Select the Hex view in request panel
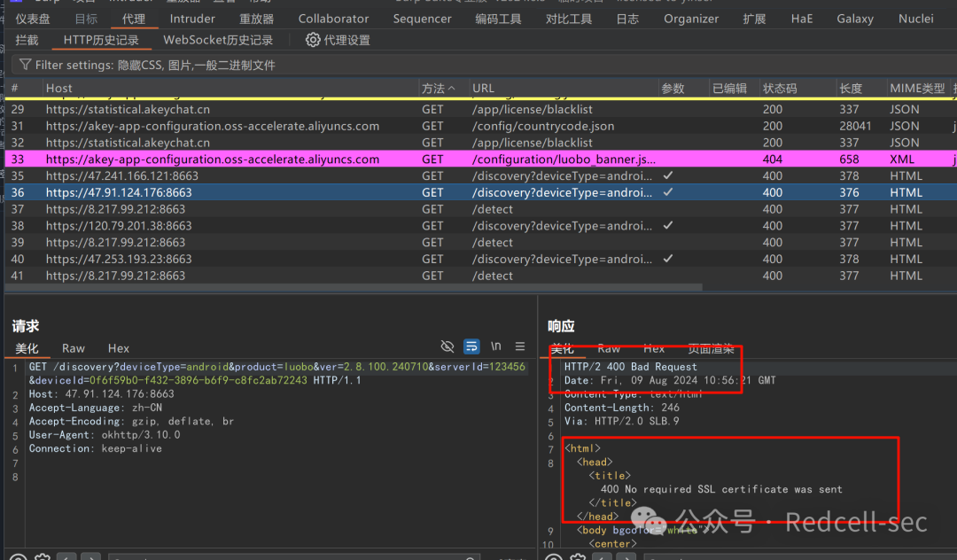The width and height of the screenshot is (957, 560). (119, 348)
